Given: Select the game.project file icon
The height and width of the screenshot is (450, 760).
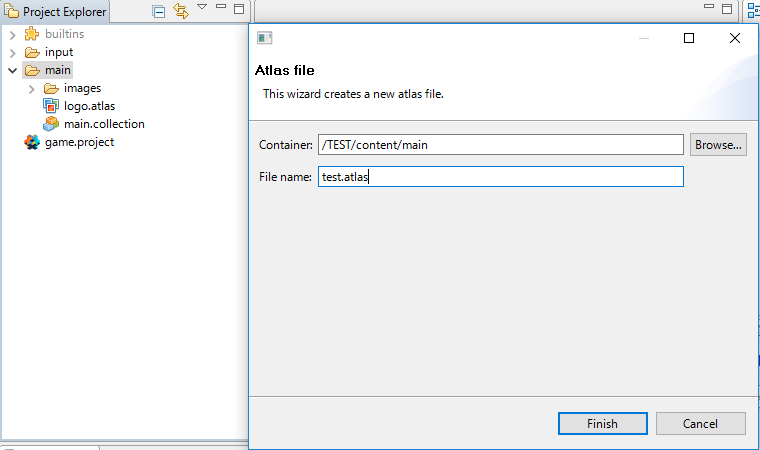Looking at the screenshot, I should click(x=32, y=142).
